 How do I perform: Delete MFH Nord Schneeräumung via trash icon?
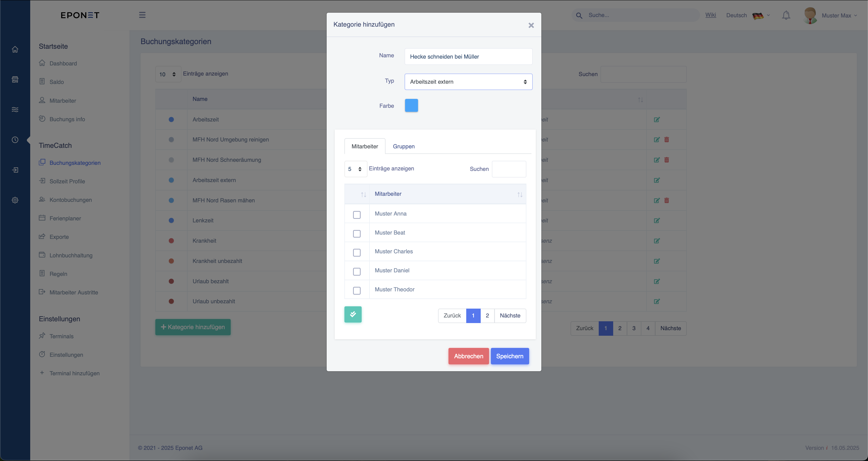pos(666,159)
